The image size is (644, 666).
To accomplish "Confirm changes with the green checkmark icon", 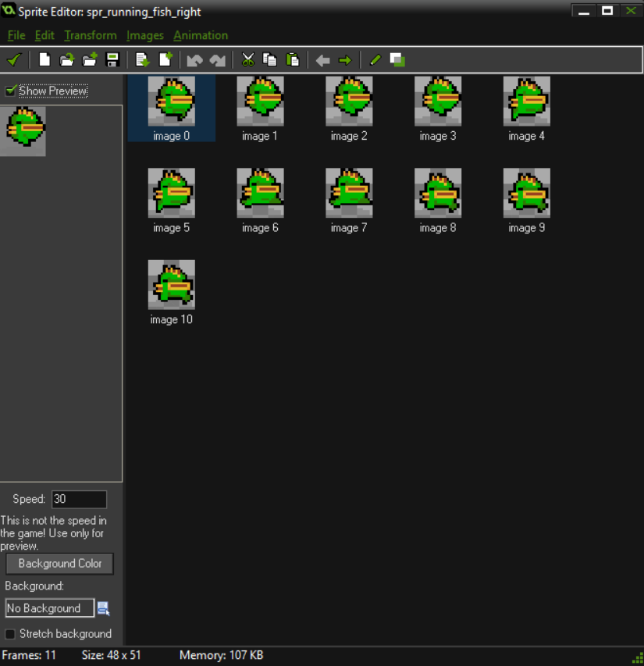I will (14, 59).
